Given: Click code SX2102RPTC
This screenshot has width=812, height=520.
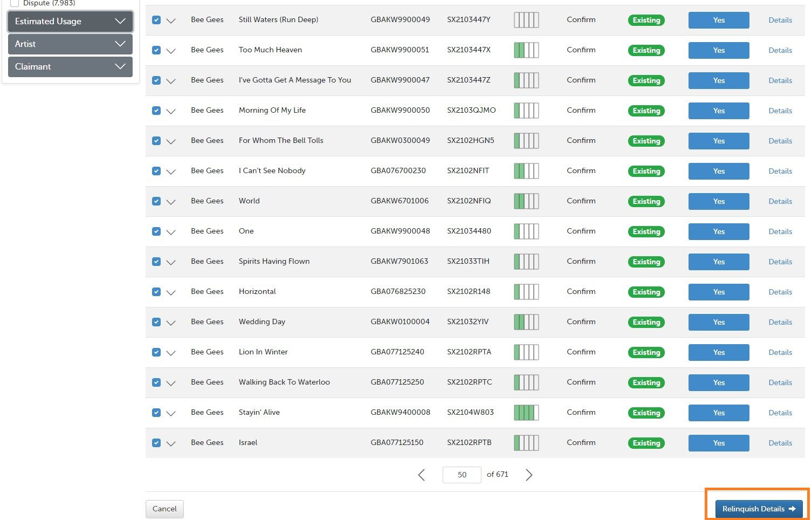Looking at the screenshot, I should click(x=470, y=382).
